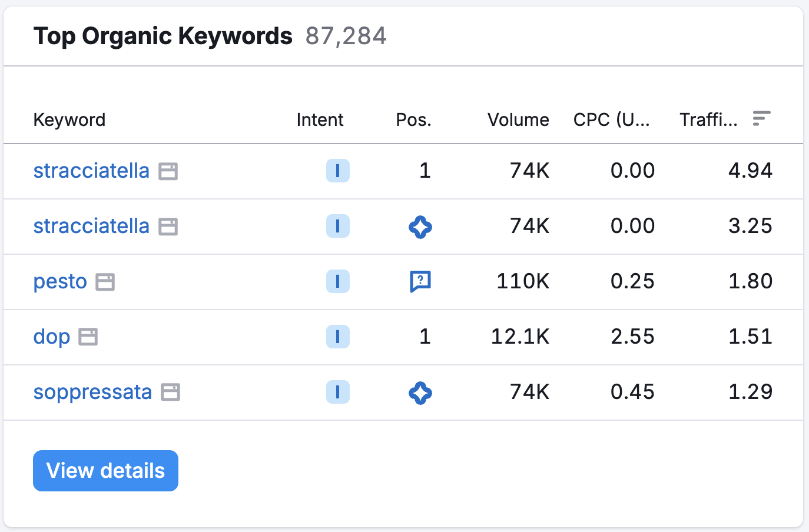
Task: Open SERP snapshot icon beside pesto keyword
Action: point(105,282)
